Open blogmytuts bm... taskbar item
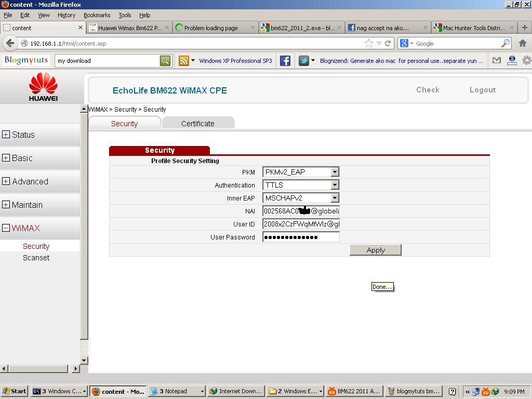 tap(414, 391)
